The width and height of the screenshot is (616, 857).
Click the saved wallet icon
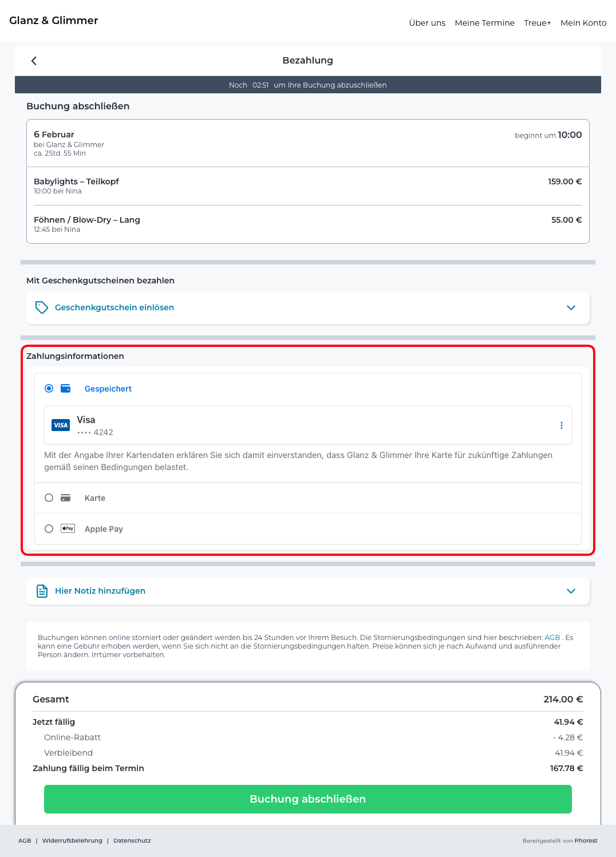[x=66, y=389]
